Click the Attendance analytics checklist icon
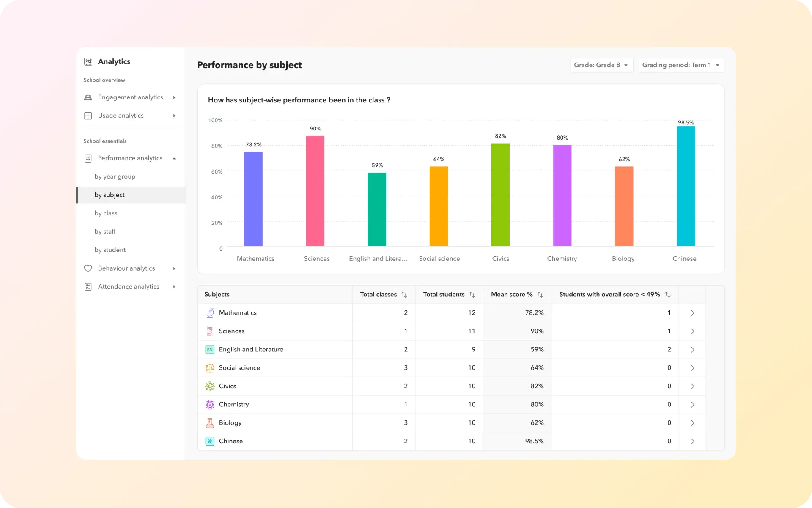This screenshot has height=508, width=812. coord(88,287)
